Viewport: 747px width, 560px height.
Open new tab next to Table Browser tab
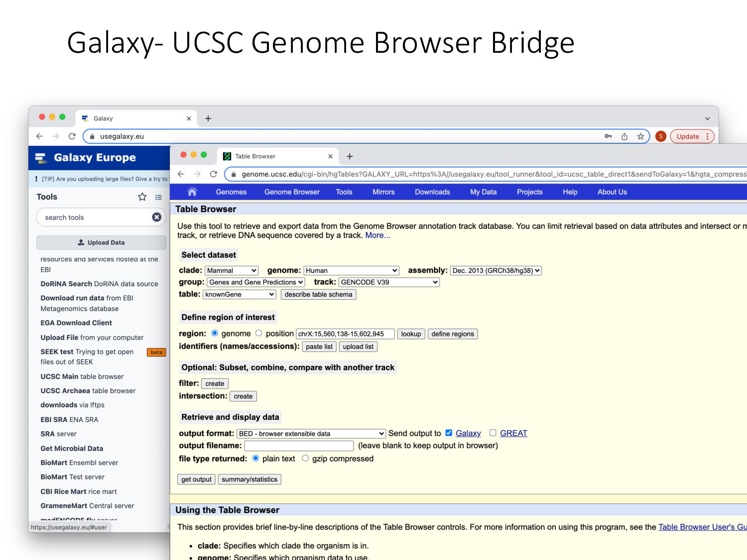tap(350, 156)
